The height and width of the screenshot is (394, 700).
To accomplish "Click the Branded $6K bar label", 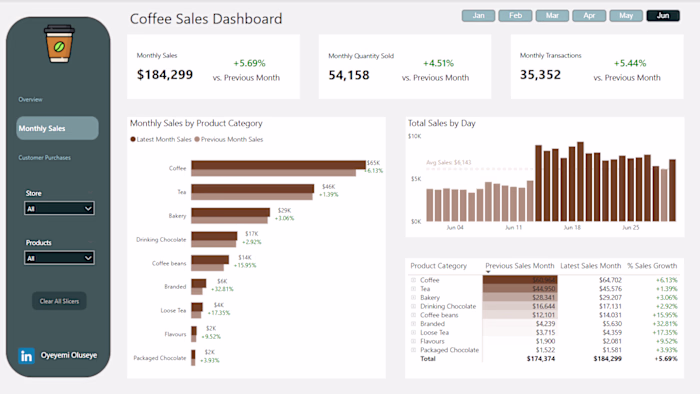I will 222,281.
